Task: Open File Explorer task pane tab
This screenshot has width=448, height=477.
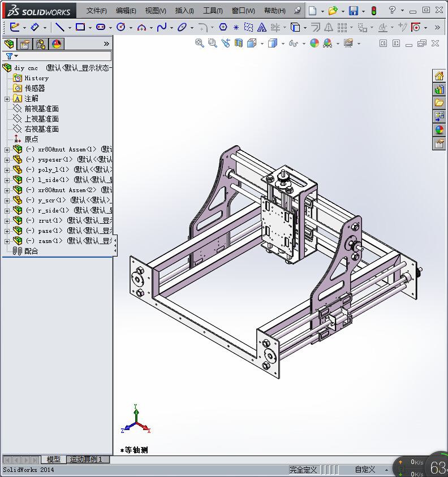Action: coord(439,103)
